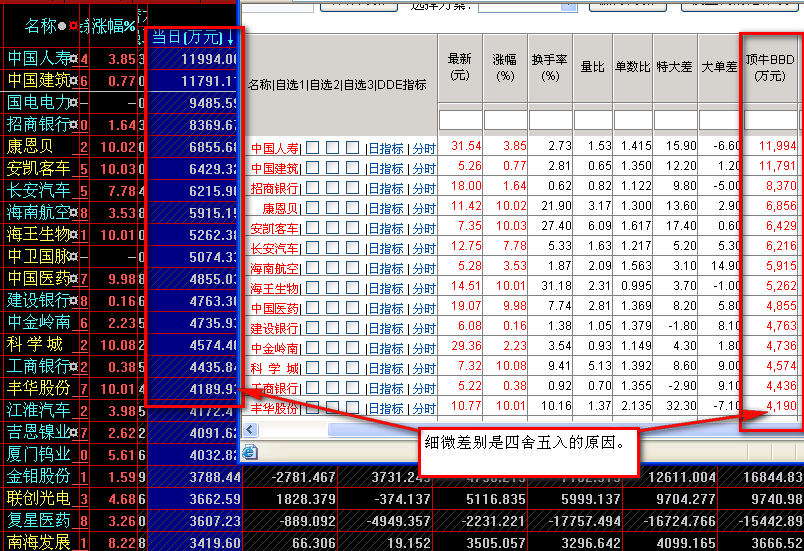Image resolution: width=804 pixels, height=551 pixels.
Task: Sort by the 涨幅(%) column header in web table
Action: pyautogui.click(x=505, y=68)
